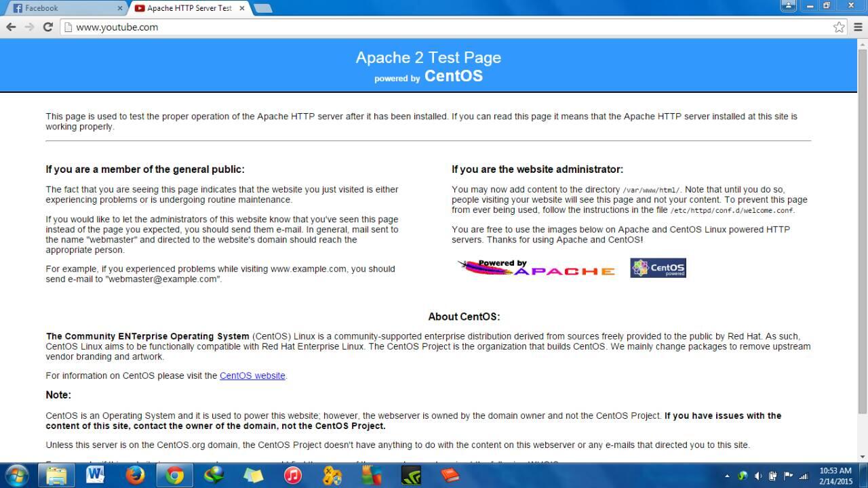Screen dimensions: 868x488
Task: Click the vertical scrollbar thumb
Action: [x=863, y=230]
